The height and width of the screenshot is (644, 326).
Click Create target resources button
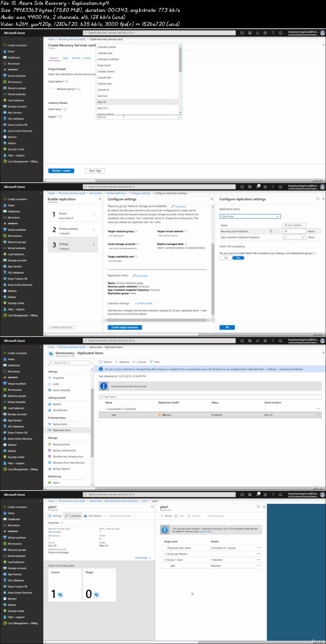click(x=125, y=327)
